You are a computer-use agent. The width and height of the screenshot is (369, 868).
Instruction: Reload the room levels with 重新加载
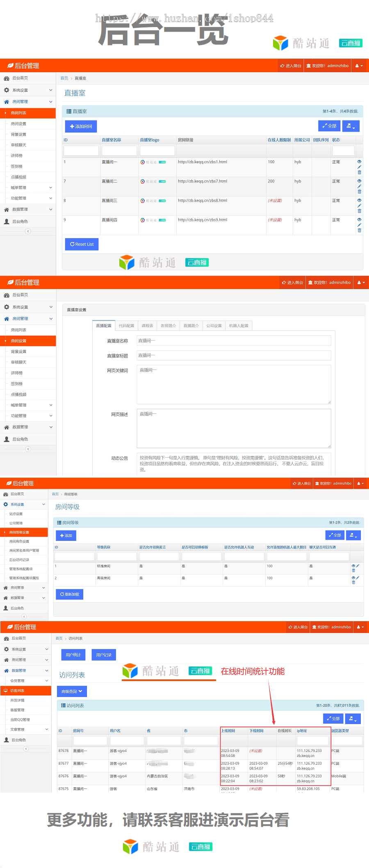(x=70, y=594)
